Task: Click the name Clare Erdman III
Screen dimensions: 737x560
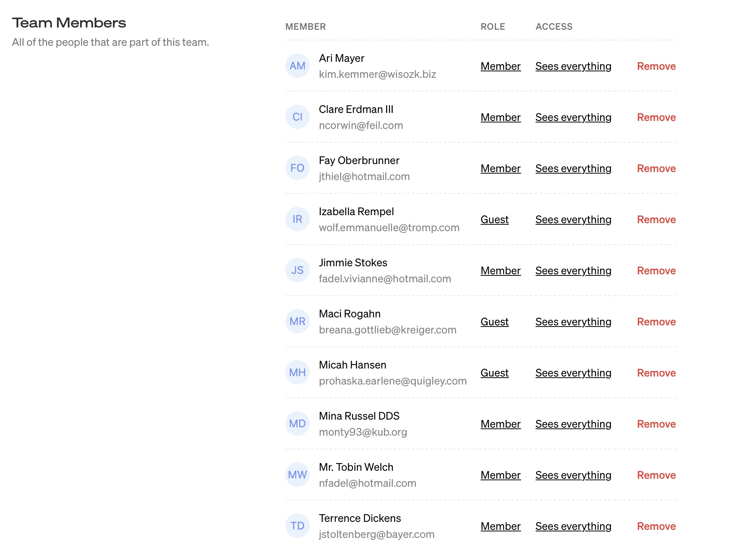Action: tap(356, 109)
